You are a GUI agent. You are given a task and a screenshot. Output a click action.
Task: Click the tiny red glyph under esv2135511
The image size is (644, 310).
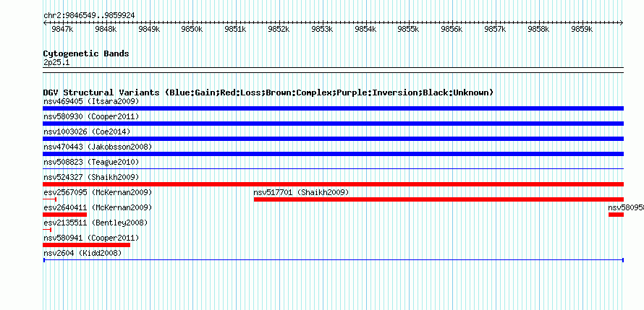47,230
